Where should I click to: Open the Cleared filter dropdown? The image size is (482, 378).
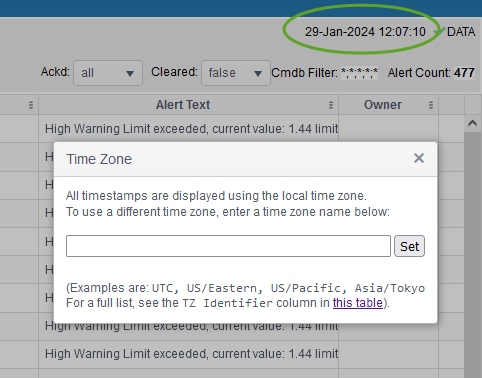tap(235, 73)
